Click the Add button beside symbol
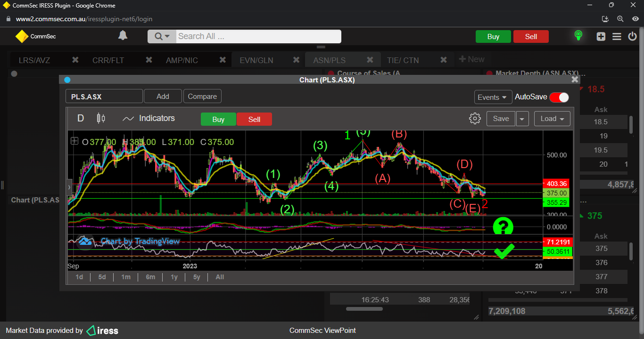644x339 pixels. click(163, 96)
